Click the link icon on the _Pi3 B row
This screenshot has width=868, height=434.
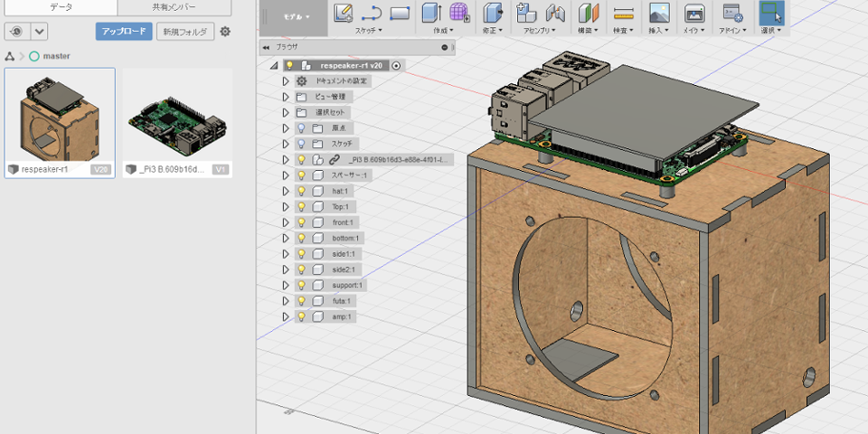pos(334,160)
